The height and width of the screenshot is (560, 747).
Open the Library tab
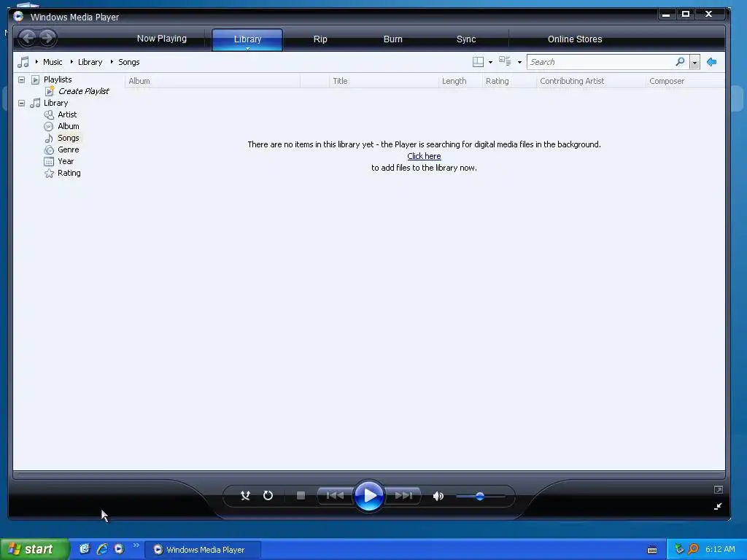click(x=247, y=39)
